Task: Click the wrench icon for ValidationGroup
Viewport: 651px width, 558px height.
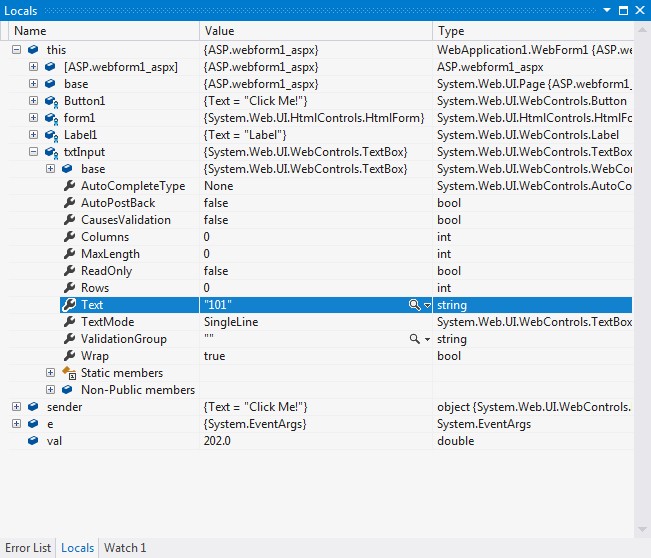Action: click(69, 339)
